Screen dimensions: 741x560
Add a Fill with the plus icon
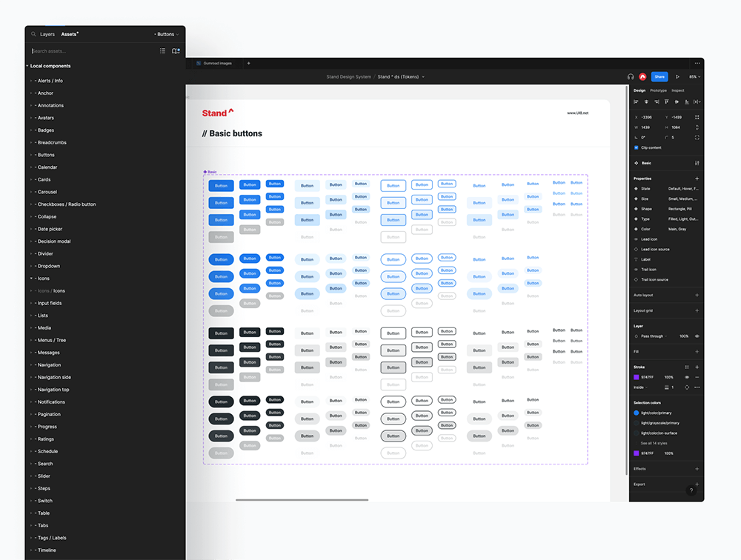click(697, 350)
